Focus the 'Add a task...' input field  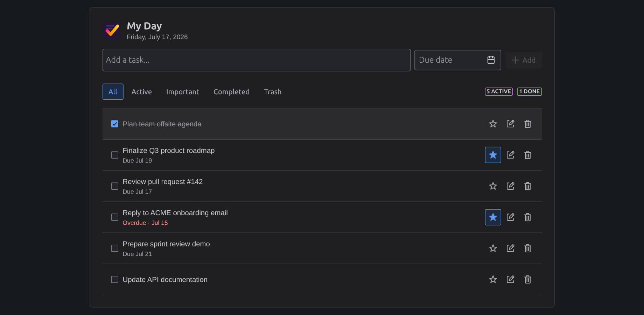click(x=256, y=60)
